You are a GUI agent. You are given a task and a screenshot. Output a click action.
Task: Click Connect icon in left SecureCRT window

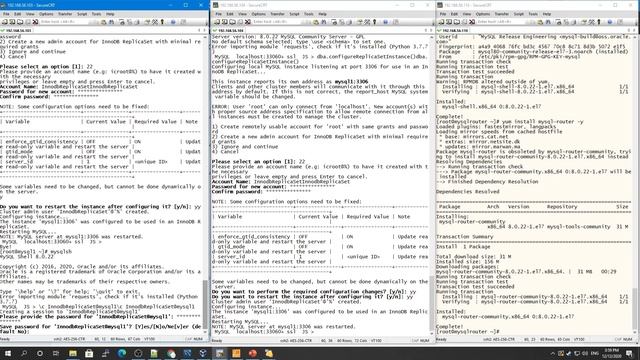4,22
